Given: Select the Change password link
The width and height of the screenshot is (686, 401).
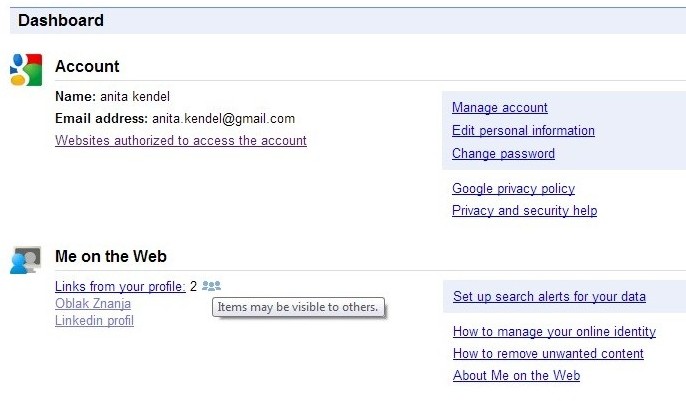Looking at the screenshot, I should [503, 154].
